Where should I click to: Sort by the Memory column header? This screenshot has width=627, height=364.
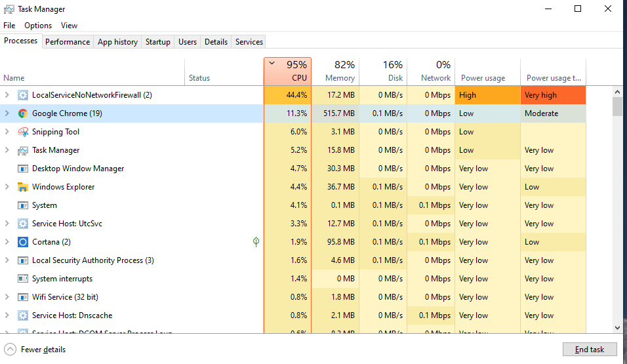(335, 71)
